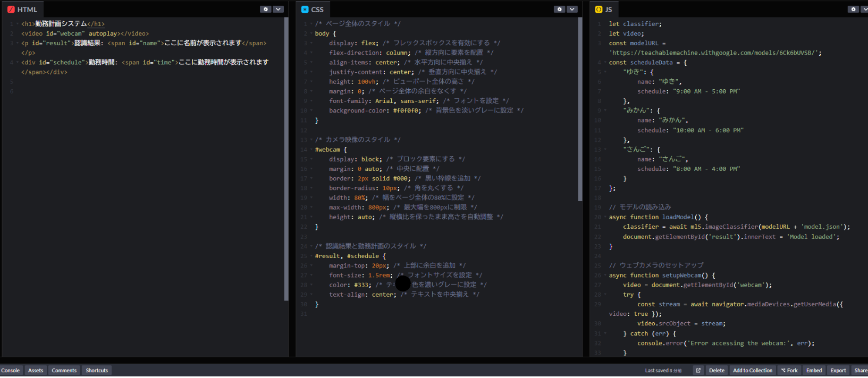Click the div id="schedule" line in HTML
The image size is (868, 378).
145,67
